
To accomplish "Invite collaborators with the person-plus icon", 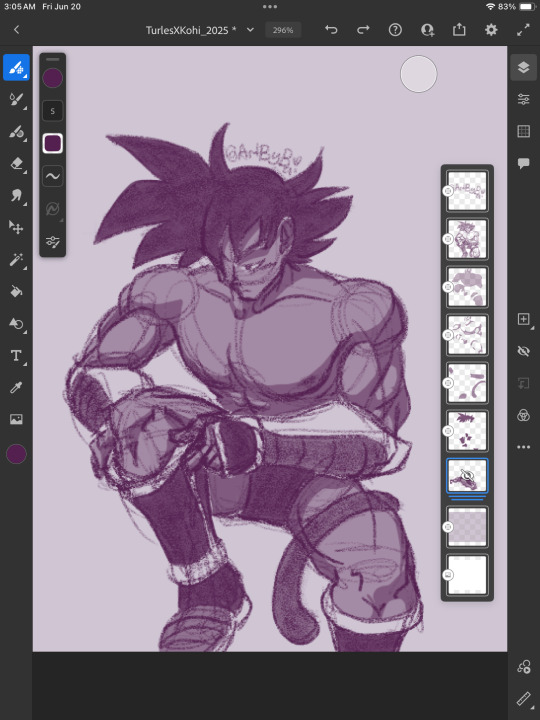I will 427,30.
